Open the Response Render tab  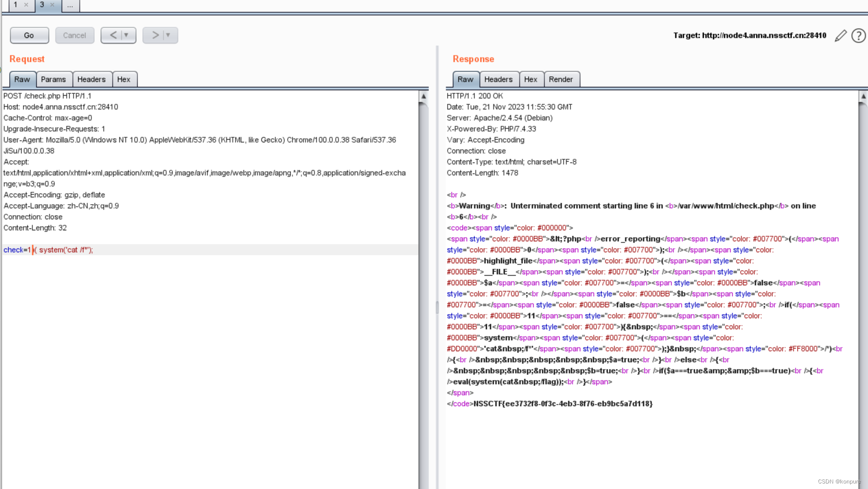coord(561,79)
